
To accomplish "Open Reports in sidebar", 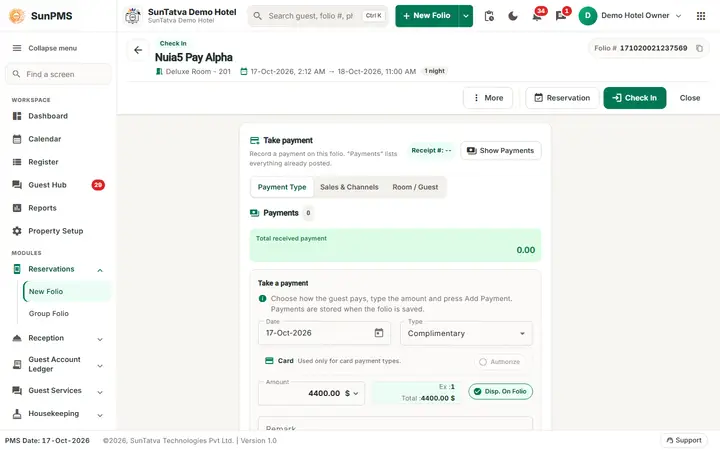I will click(58, 208).
